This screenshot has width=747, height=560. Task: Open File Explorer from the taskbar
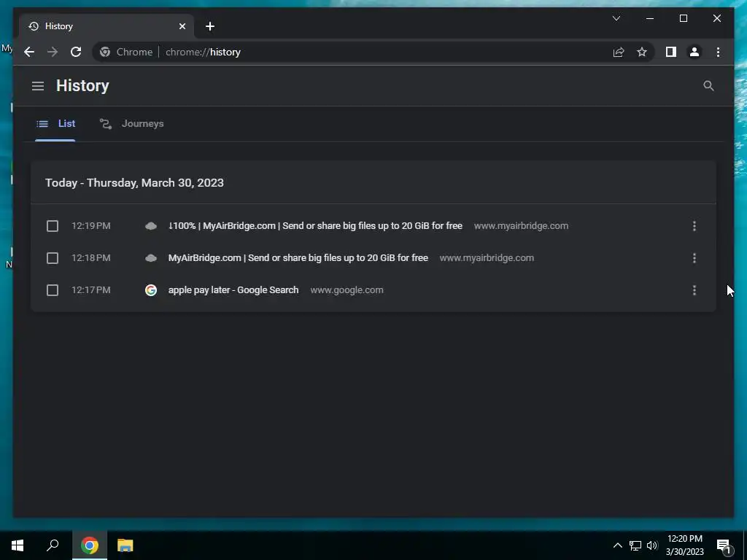pyautogui.click(x=125, y=545)
